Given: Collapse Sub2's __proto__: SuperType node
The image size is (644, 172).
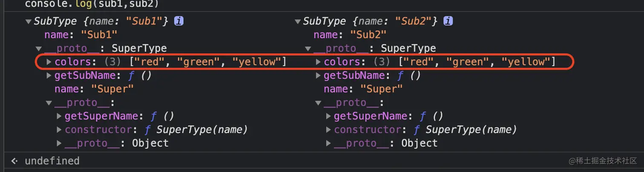Looking at the screenshot, I should coord(308,48).
